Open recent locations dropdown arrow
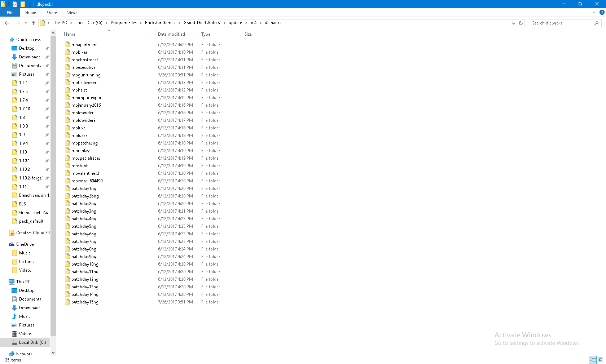Screen dimensions: 606x364 [26, 23]
